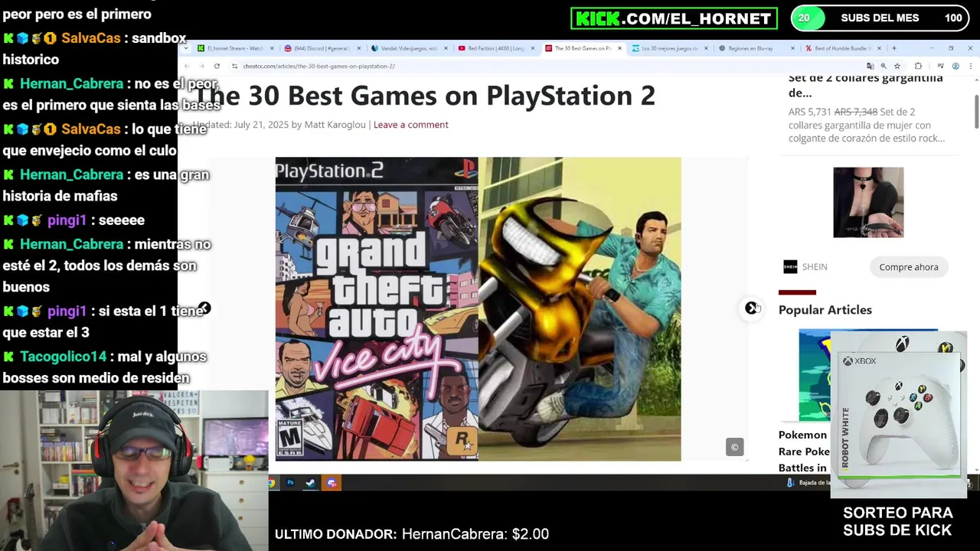Close the Best of Humble Bundle tab
The height and width of the screenshot is (551, 980).
pos(879,48)
